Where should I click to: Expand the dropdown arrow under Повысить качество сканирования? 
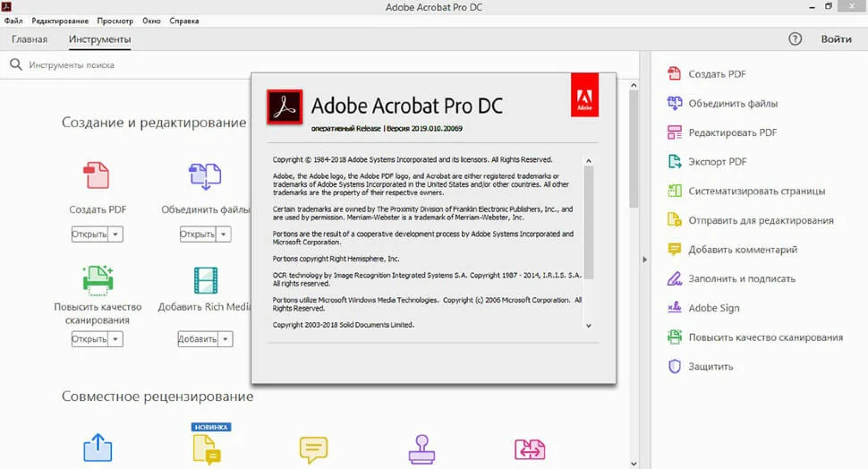(115, 339)
